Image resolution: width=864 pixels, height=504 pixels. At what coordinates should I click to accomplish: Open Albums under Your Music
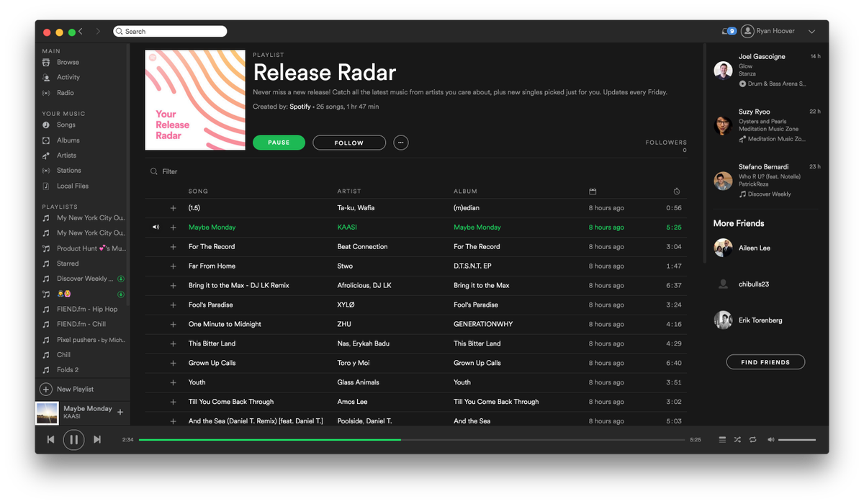(68, 140)
